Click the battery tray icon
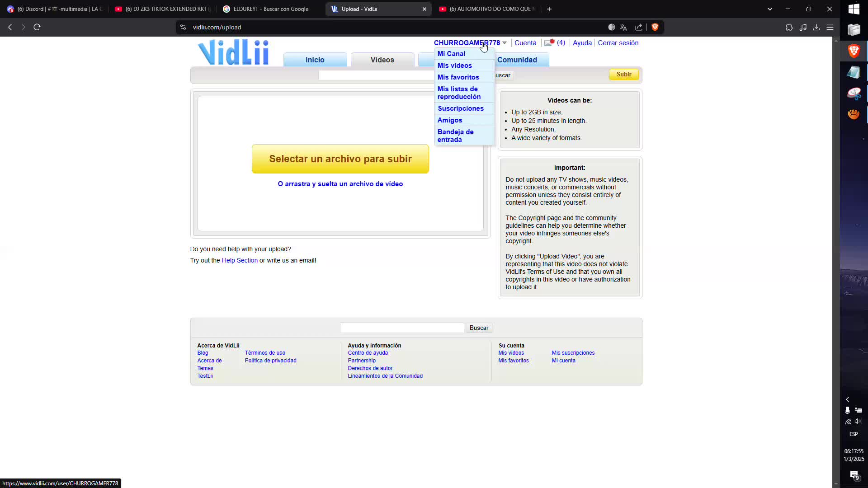Image resolution: width=868 pixels, height=488 pixels. [x=859, y=410]
